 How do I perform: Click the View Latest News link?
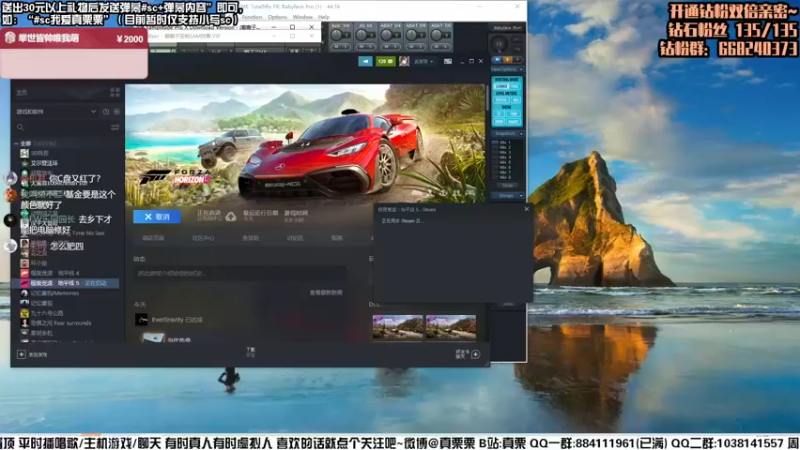(326, 292)
